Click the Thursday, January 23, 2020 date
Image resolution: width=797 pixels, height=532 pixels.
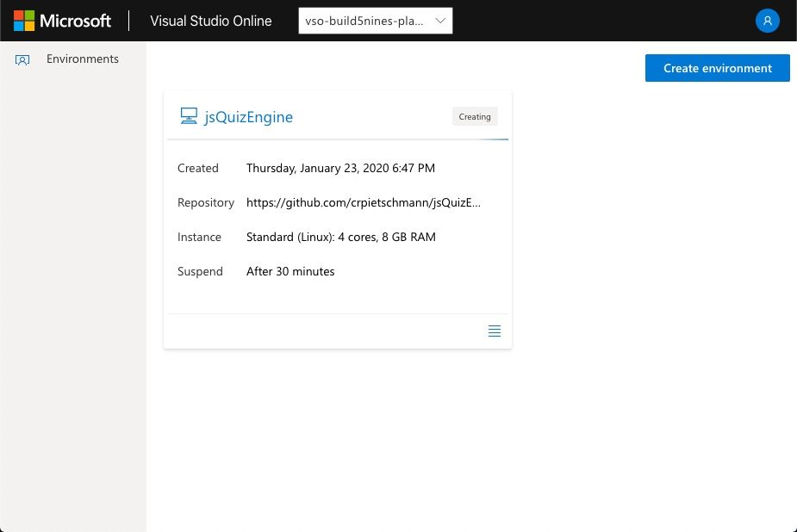[x=340, y=168]
